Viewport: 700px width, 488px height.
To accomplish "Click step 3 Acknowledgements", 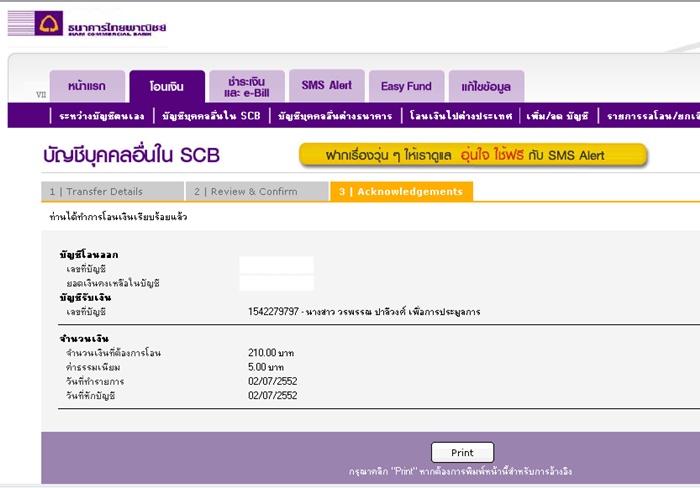I will click(401, 192).
